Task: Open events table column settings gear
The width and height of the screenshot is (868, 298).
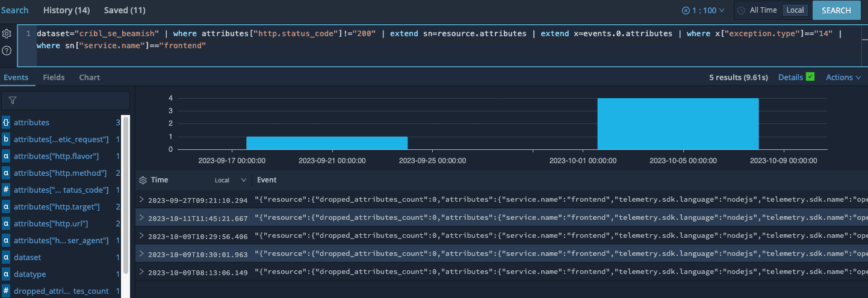Action: click(x=143, y=180)
